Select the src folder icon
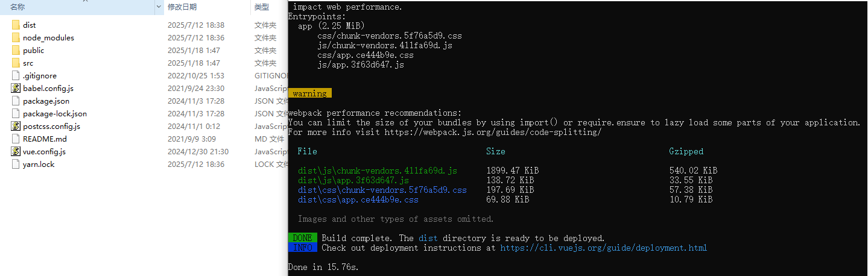 click(16, 63)
